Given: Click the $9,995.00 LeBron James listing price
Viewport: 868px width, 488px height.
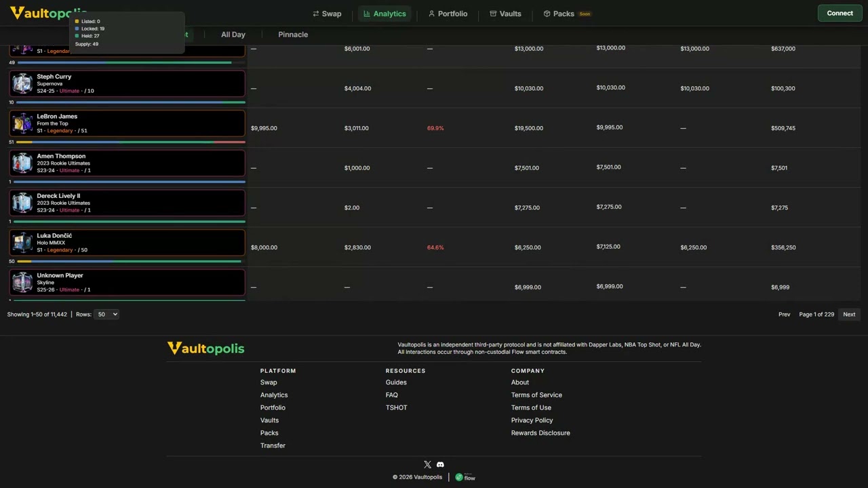Looking at the screenshot, I should [264, 128].
